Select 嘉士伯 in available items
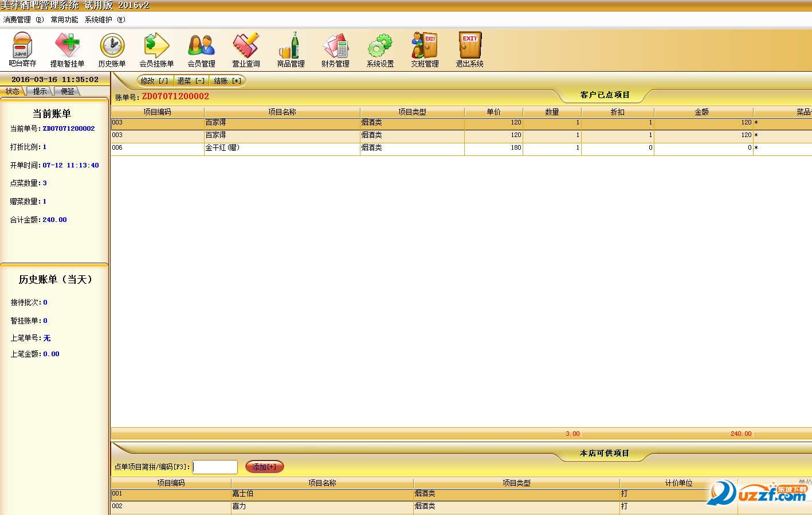Screen dimensions: 812x515 coord(322,494)
